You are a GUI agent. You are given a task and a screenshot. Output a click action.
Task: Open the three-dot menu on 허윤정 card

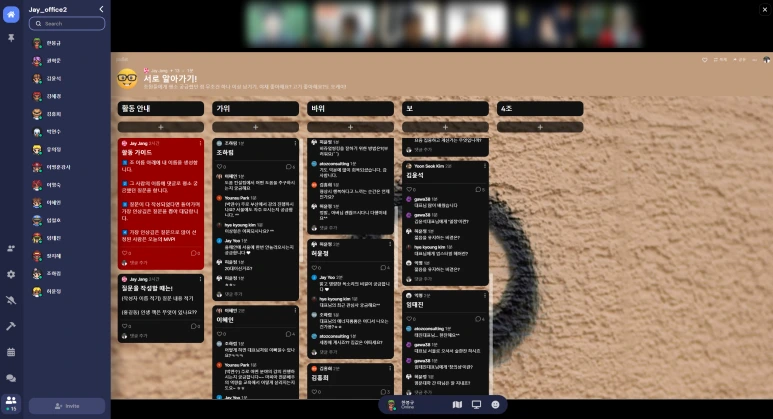pyautogui.click(x=390, y=244)
